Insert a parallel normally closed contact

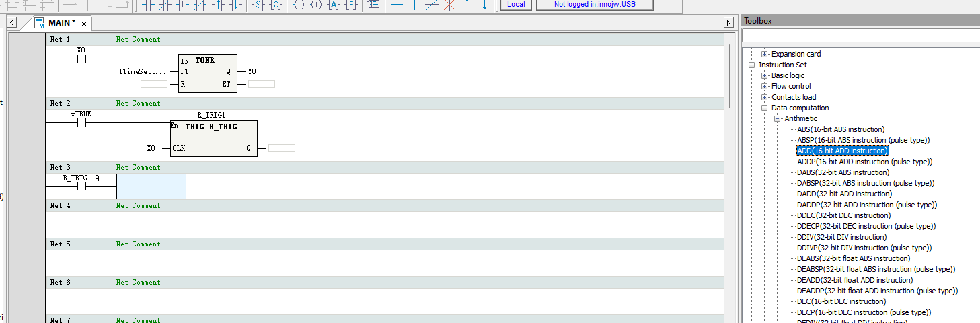(x=200, y=4)
